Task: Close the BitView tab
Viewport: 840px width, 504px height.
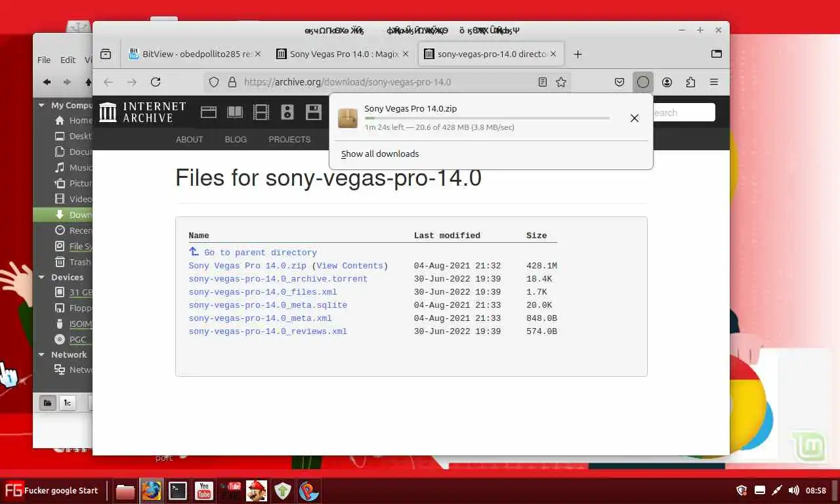Action: pyautogui.click(x=257, y=54)
